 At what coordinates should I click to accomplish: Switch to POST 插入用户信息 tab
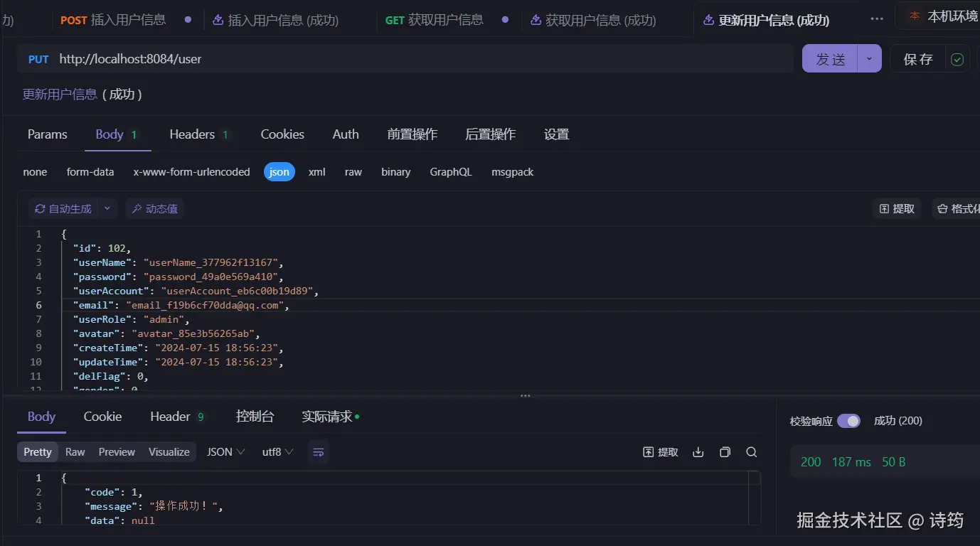[x=126, y=20]
